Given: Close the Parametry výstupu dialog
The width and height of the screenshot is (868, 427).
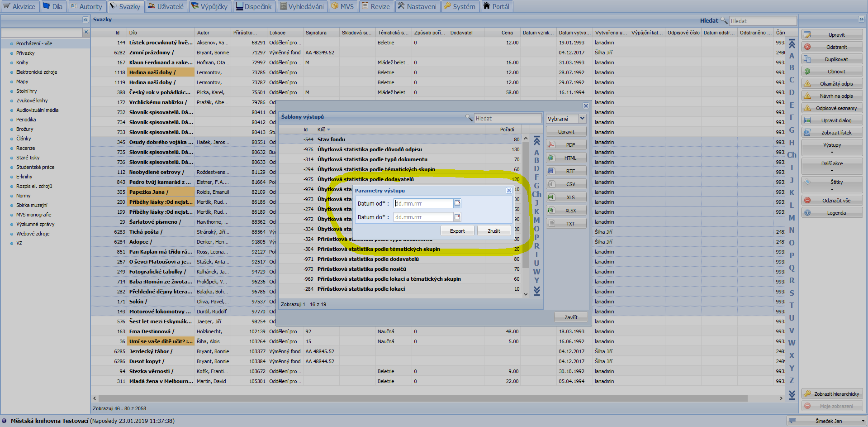Looking at the screenshot, I should pos(509,191).
